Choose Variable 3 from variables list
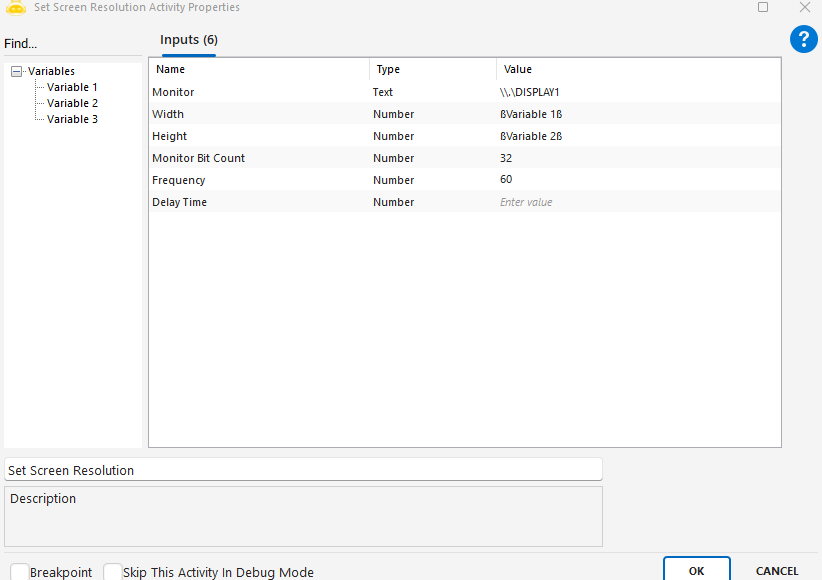The height and width of the screenshot is (580, 822). click(72, 119)
